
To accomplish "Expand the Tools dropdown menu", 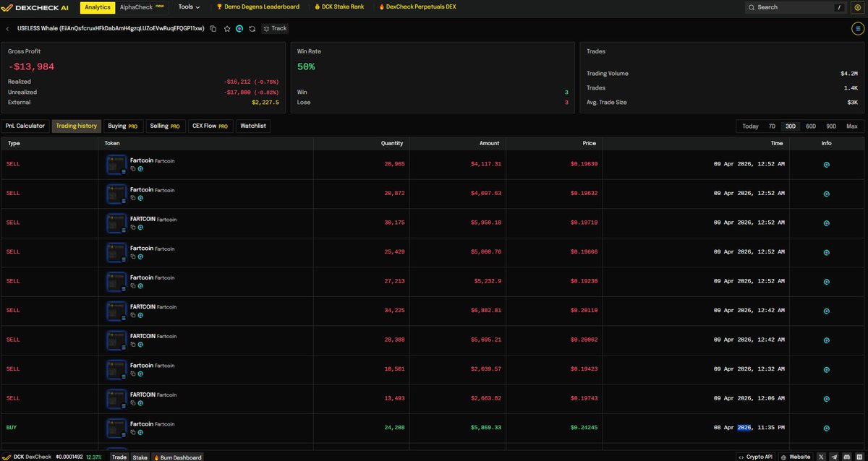I will coord(189,7).
